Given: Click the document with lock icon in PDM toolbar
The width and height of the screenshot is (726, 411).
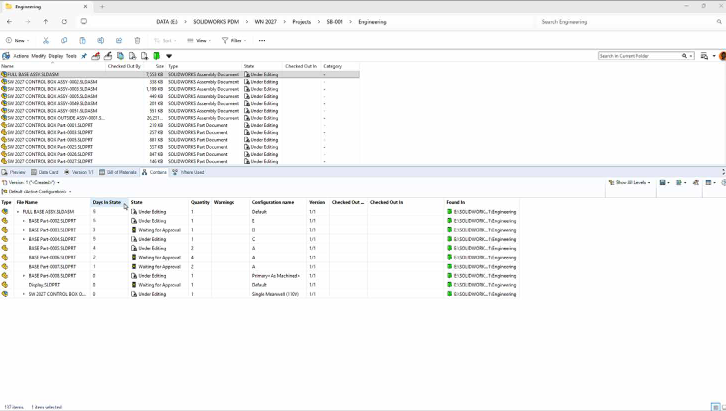Looking at the screenshot, I should 132,56.
